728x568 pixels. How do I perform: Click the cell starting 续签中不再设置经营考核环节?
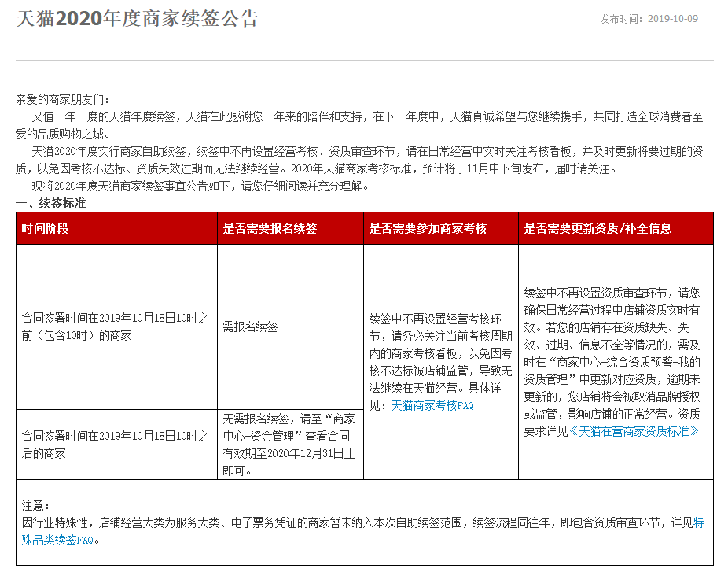440,362
